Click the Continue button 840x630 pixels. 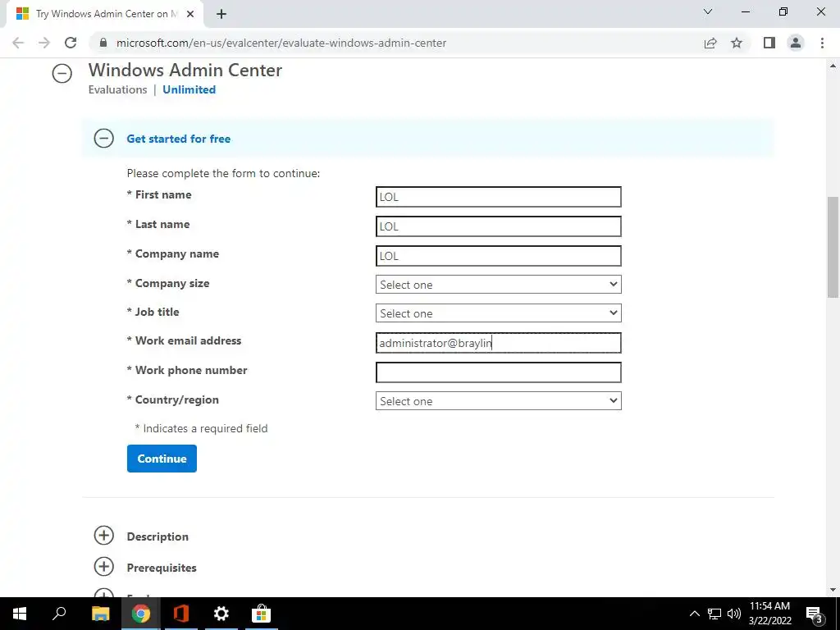(162, 459)
